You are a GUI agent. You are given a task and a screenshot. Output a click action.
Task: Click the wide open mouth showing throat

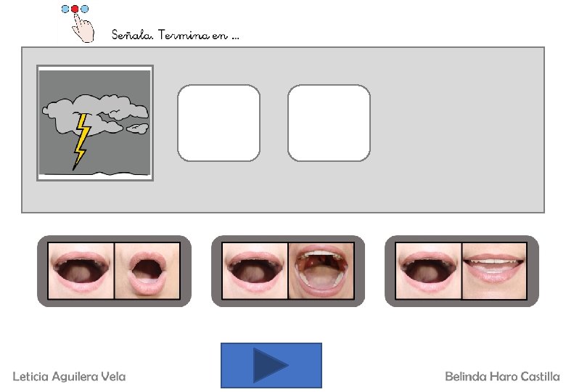[x=321, y=271]
